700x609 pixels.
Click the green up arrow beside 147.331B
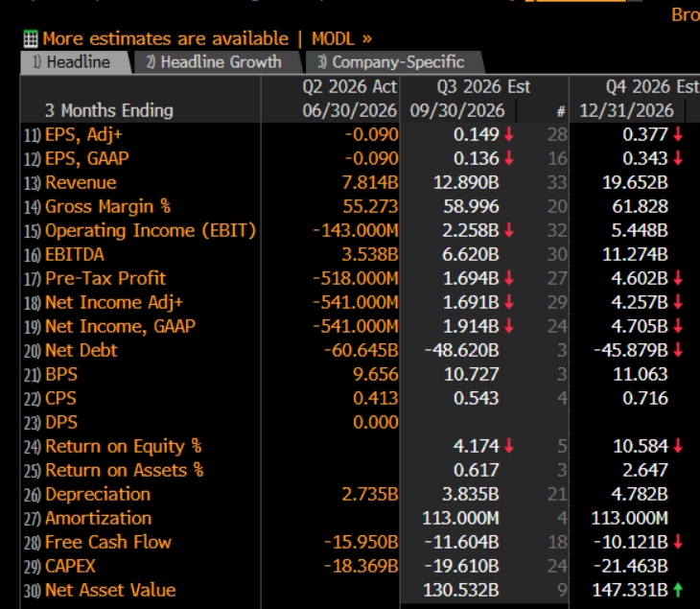[x=678, y=590]
